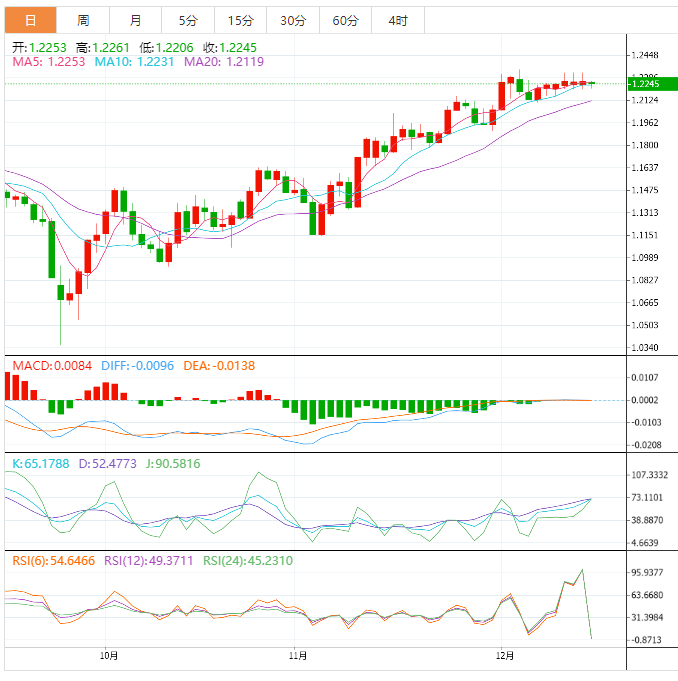Click the -0.8713 RSI axis label

pyautogui.click(x=645, y=640)
